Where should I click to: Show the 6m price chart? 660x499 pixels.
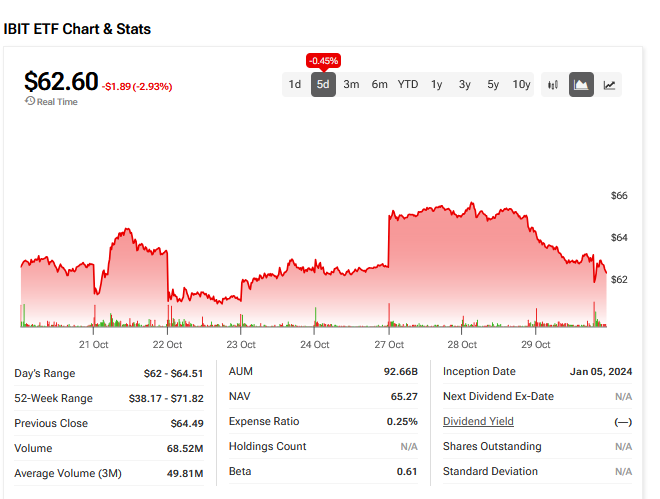379,85
